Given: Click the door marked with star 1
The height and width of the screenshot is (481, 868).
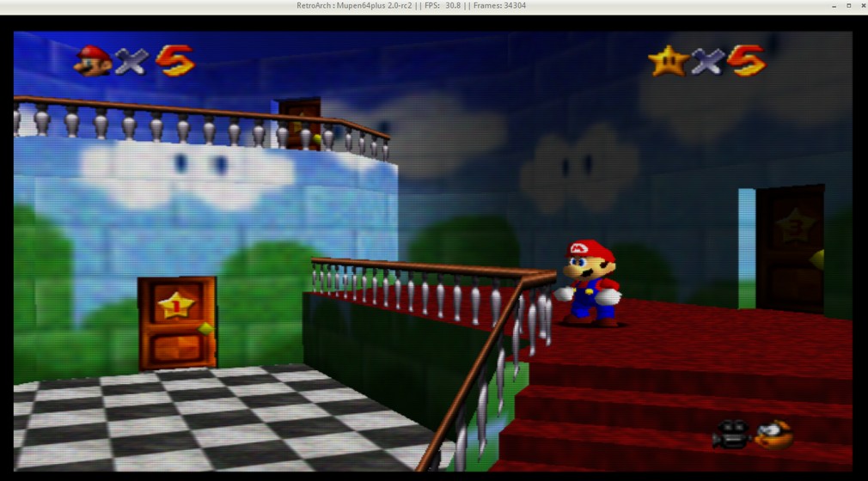Looking at the screenshot, I should (177, 323).
